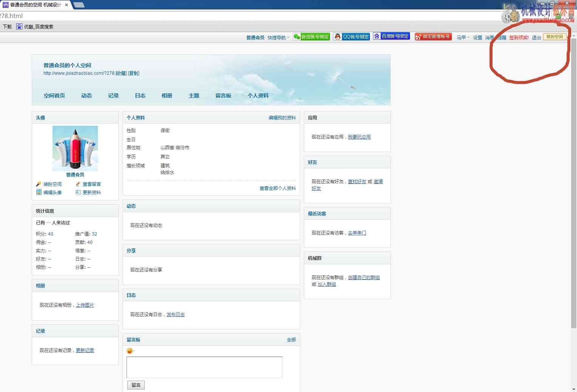
Task: Click the 普通会员 username in top bar
Action: [255, 37]
